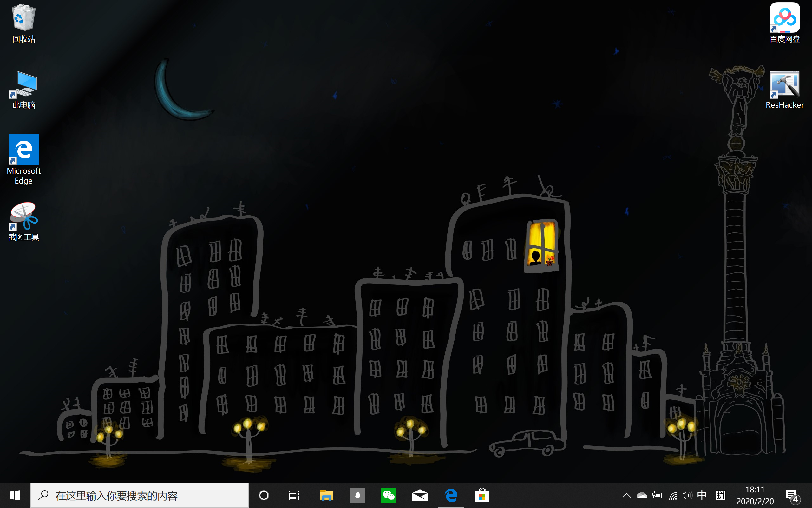Open File Explorer from the taskbar
Viewport: 812px width, 508px height.
pos(326,495)
